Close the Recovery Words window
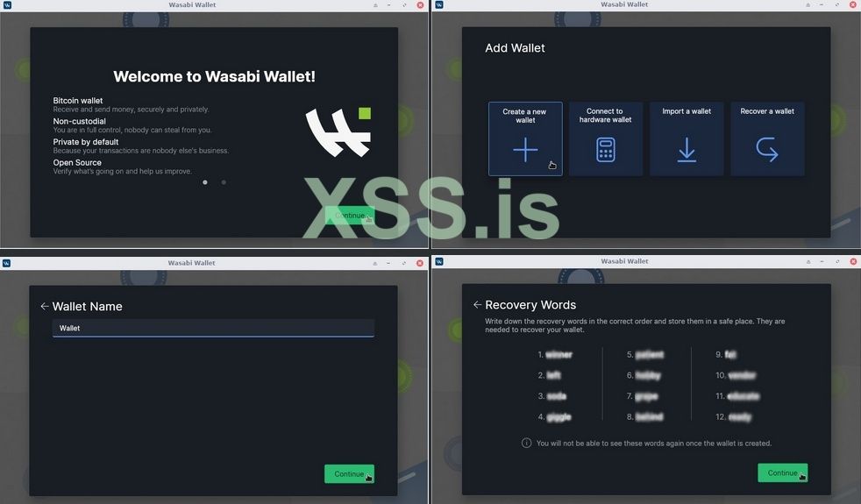Image resolution: width=861 pixels, height=504 pixels. coord(853,261)
